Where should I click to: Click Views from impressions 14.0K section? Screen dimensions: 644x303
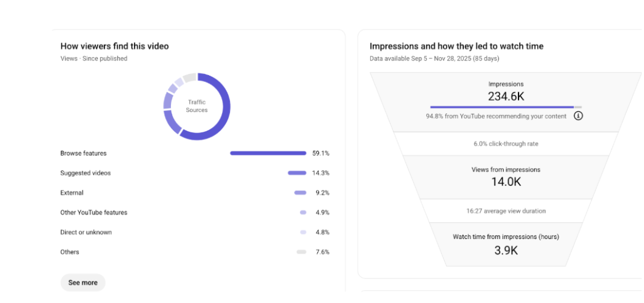506,176
